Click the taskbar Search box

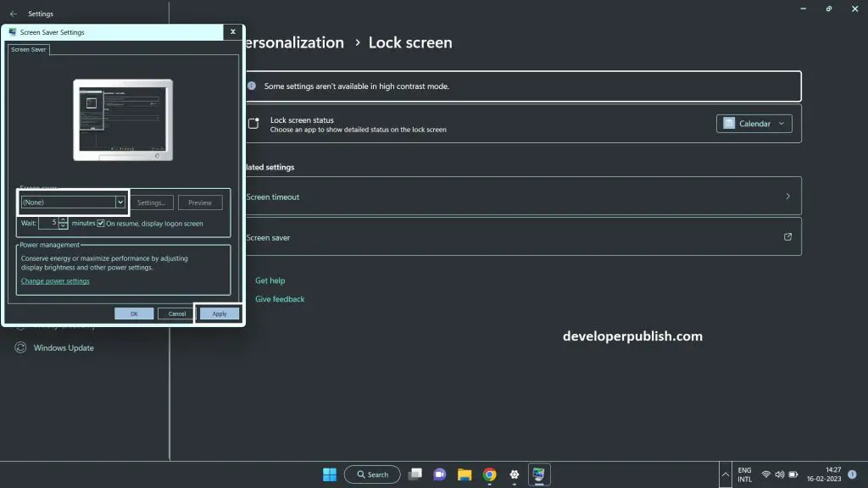(x=372, y=474)
